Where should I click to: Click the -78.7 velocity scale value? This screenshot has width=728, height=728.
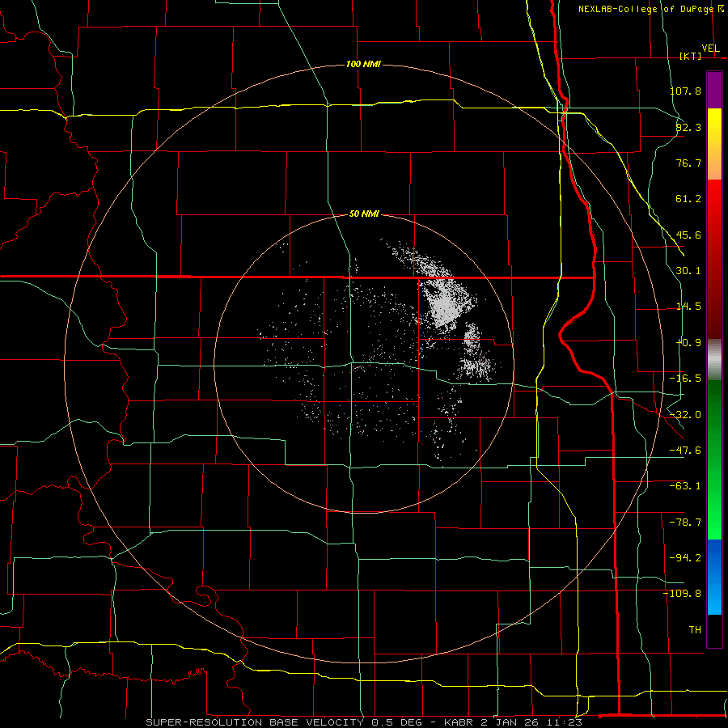click(x=685, y=523)
